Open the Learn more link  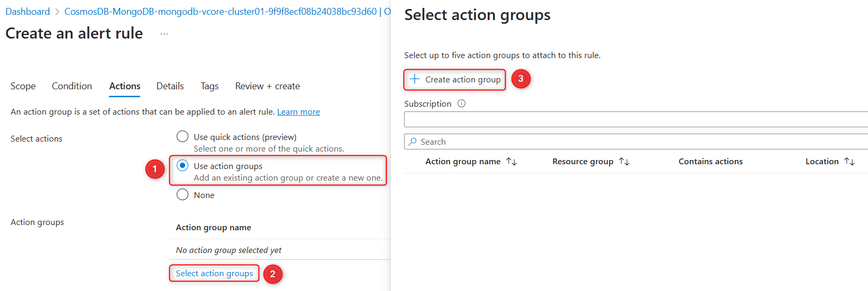(x=298, y=112)
